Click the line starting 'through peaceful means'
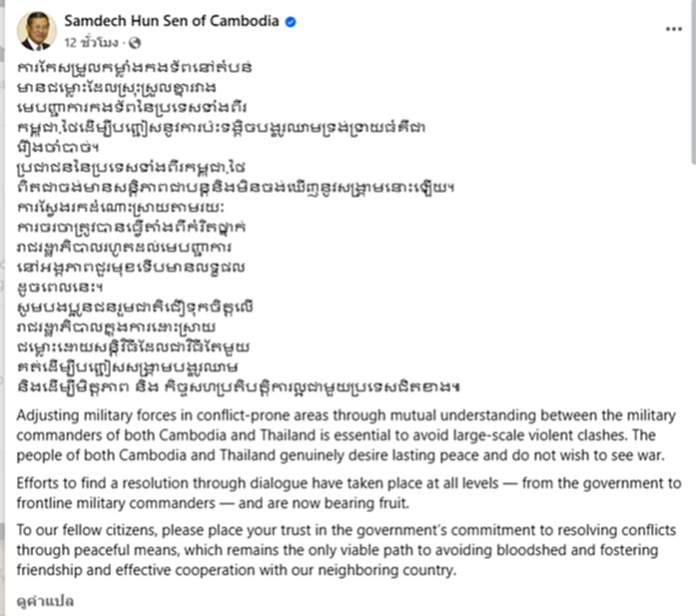Image resolution: width=696 pixels, height=616 pixels. coord(338,550)
